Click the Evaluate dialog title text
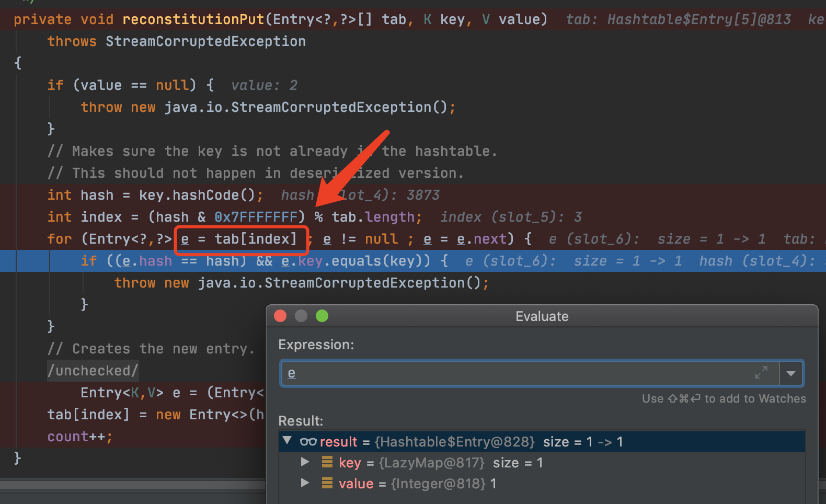The image size is (826, 504). (x=542, y=316)
